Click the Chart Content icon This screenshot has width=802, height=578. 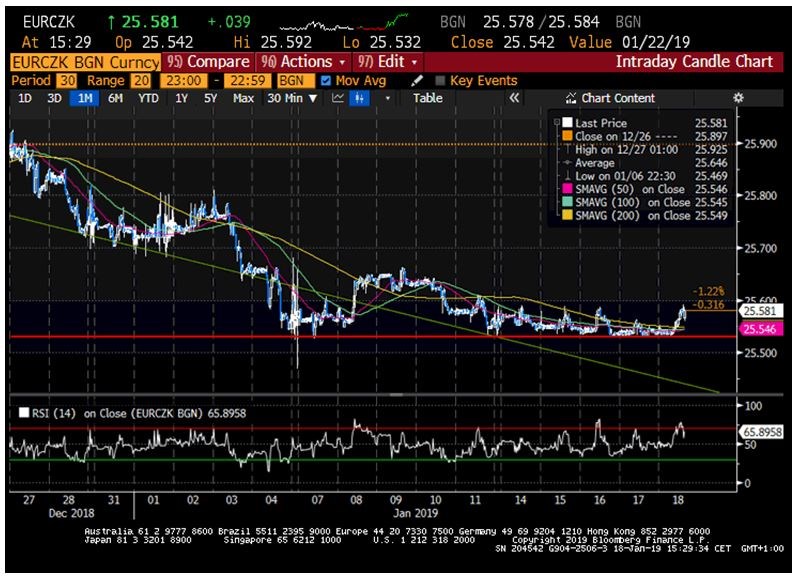click(x=572, y=98)
